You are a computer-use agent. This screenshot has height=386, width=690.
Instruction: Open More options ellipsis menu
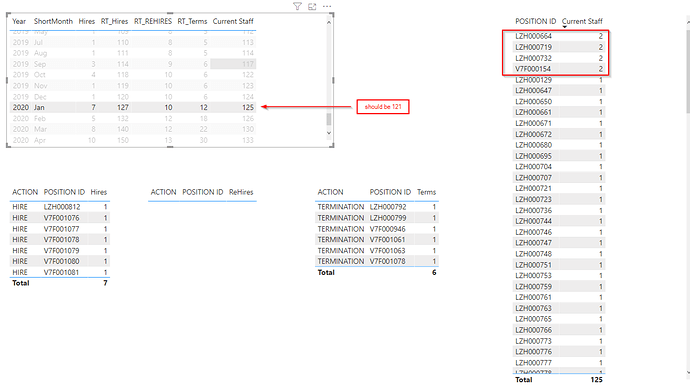pyautogui.click(x=327, y=6)
